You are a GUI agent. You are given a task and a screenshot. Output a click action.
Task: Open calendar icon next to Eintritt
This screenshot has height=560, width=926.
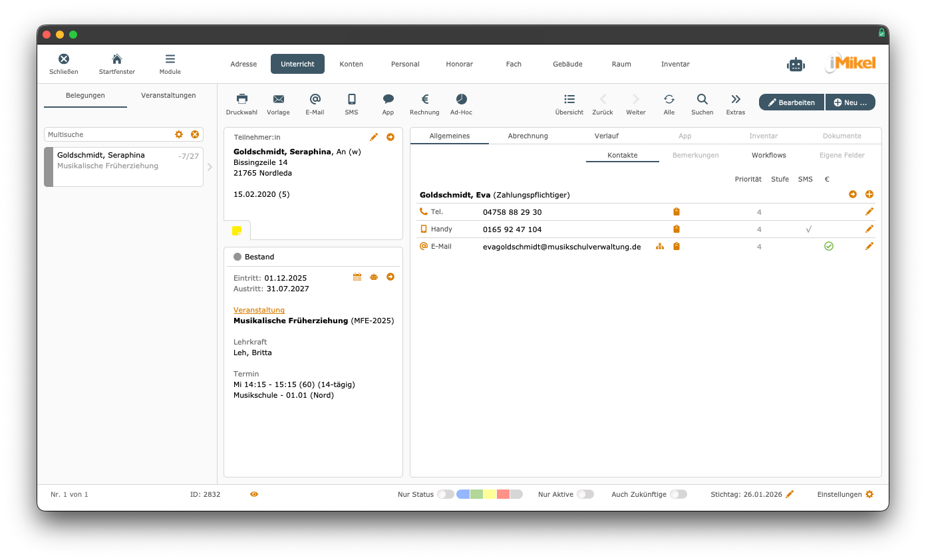(357, 277)
